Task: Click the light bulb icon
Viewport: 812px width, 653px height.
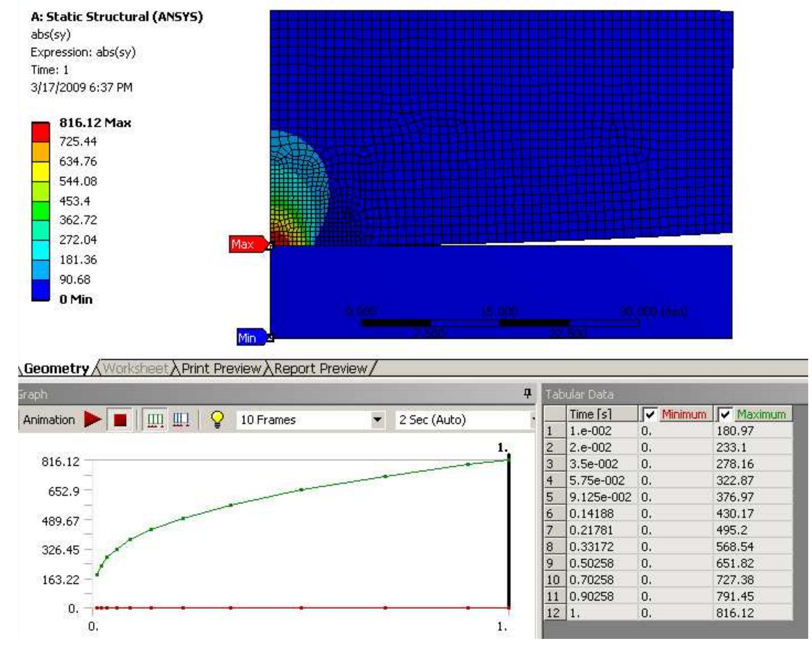Action: click(217, 420)
